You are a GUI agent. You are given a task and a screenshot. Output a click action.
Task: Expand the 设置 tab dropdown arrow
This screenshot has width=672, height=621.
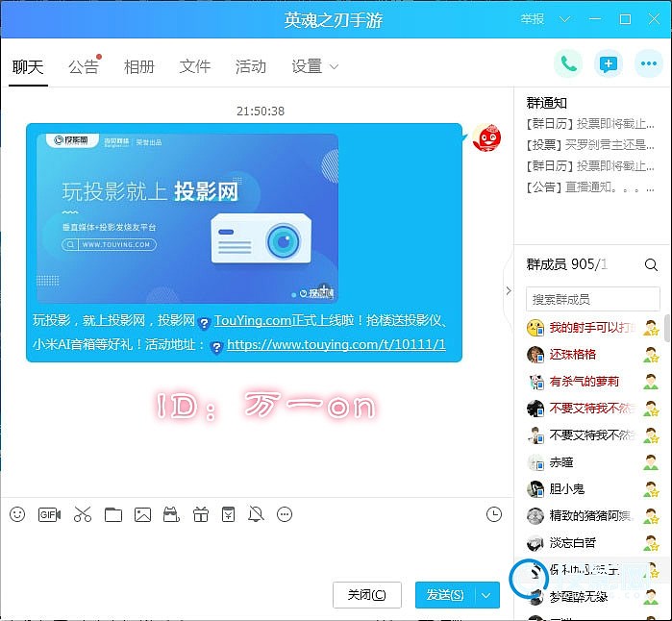click(x=334, y=67)
